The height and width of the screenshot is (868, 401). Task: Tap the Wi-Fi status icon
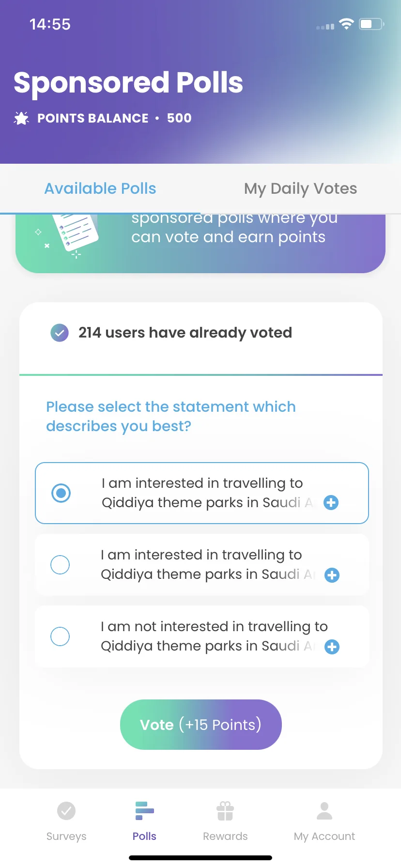pos(346,24)
